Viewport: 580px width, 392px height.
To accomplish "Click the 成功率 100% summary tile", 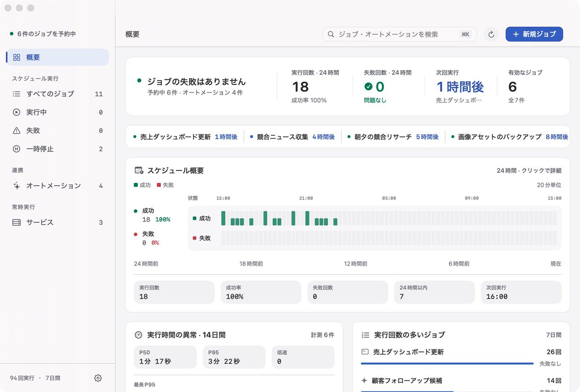I will (x=261, y=292).
